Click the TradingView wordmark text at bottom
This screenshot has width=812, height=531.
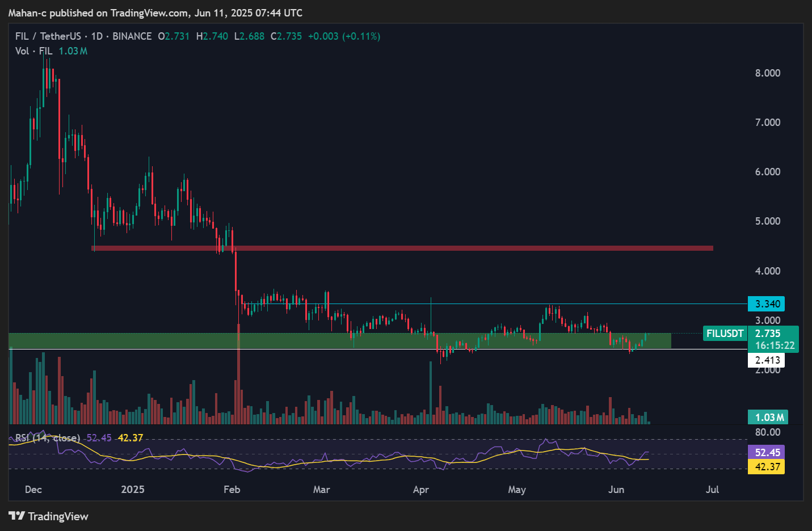(x=58, y=516)
